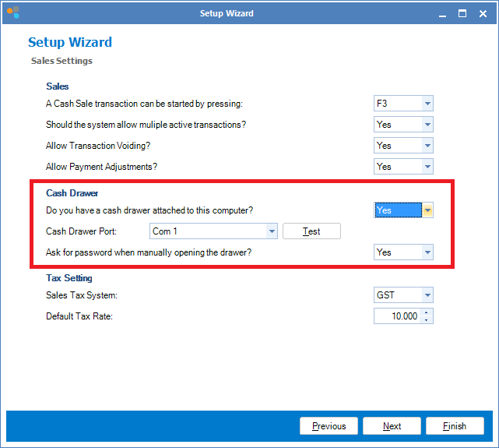The image size is (499, 448).
Task: Expand the Allow Payment Adjustments dropdown
Action: [427, 167]
